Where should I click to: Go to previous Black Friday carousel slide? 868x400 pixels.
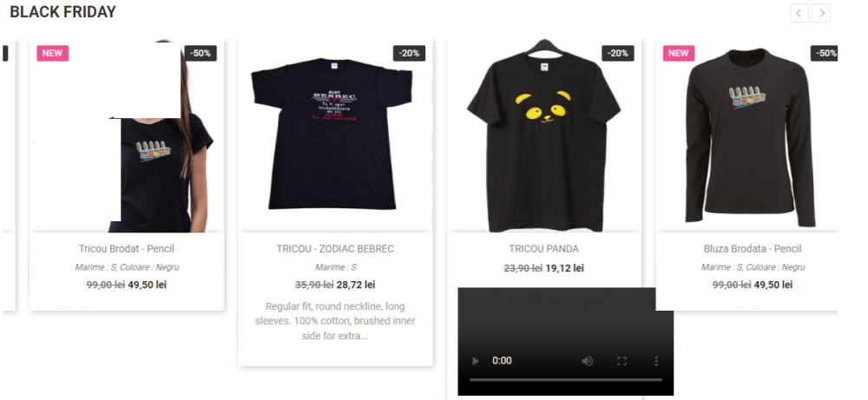coord(799,13)
